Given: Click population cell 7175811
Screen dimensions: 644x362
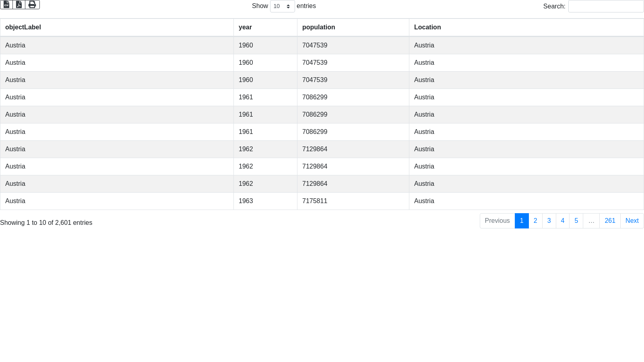Looking at the screenshot, I should pos(315,201).
